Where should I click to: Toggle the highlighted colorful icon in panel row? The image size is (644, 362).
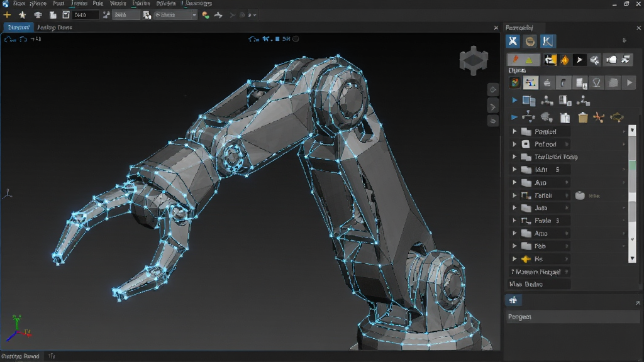click(x=531, y=83)
